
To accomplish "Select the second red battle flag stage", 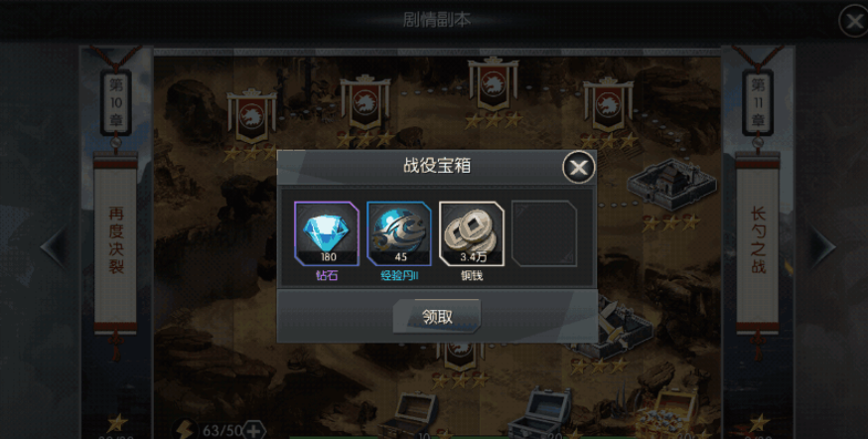I will [x=364, y=103].
